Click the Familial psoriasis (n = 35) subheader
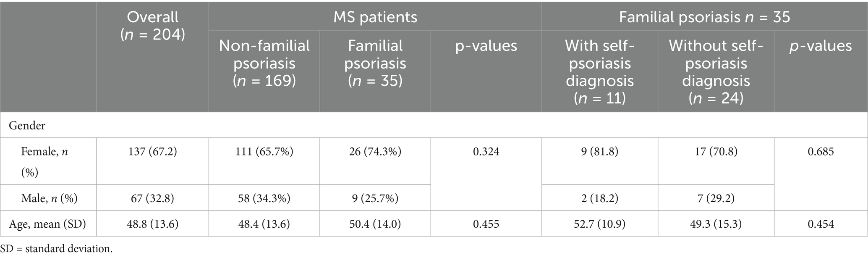 375,63
